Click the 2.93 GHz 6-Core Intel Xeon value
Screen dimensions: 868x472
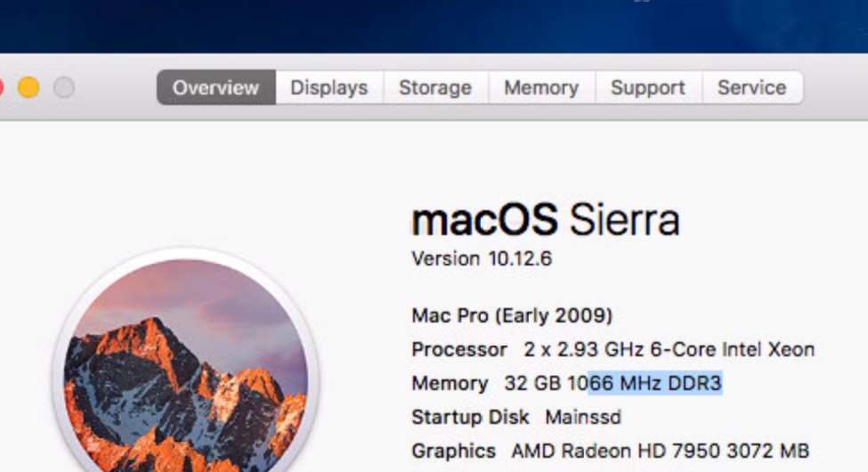668,350
